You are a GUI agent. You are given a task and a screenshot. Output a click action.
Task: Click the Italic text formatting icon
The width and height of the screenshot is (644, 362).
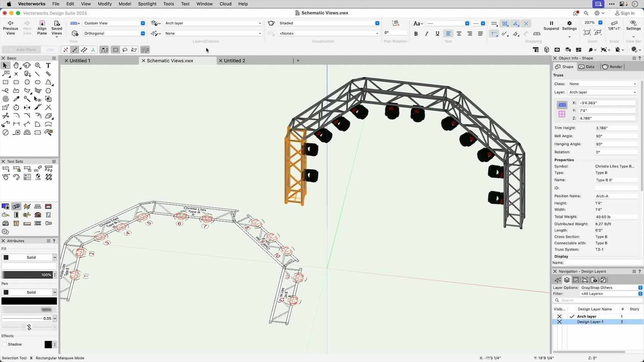tap(427, 34)
